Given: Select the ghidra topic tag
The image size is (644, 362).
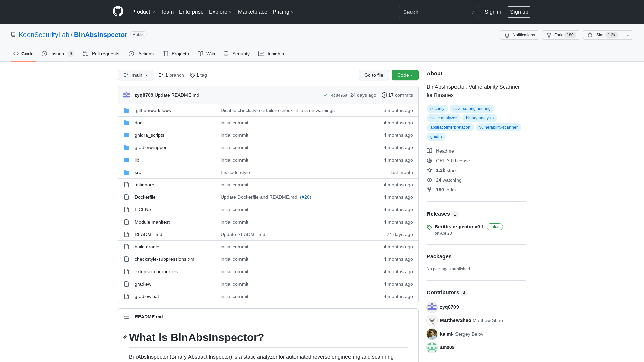Looking at the screenshot, I should point(436,137).
